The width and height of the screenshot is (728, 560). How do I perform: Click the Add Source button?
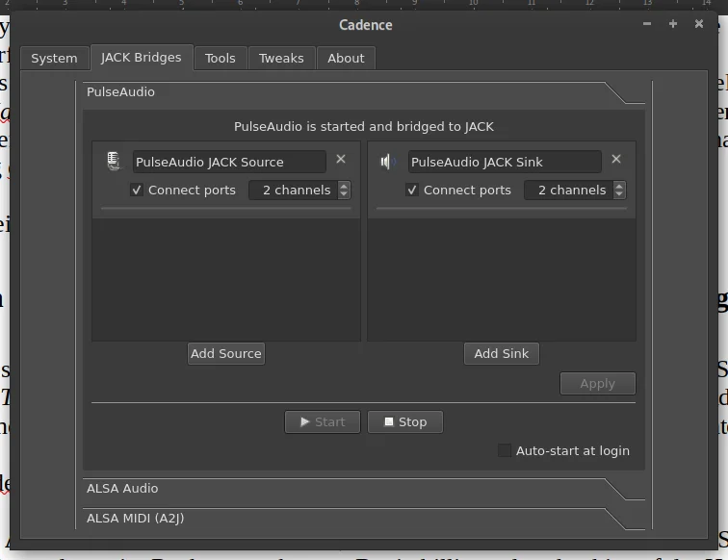point(226,353)
